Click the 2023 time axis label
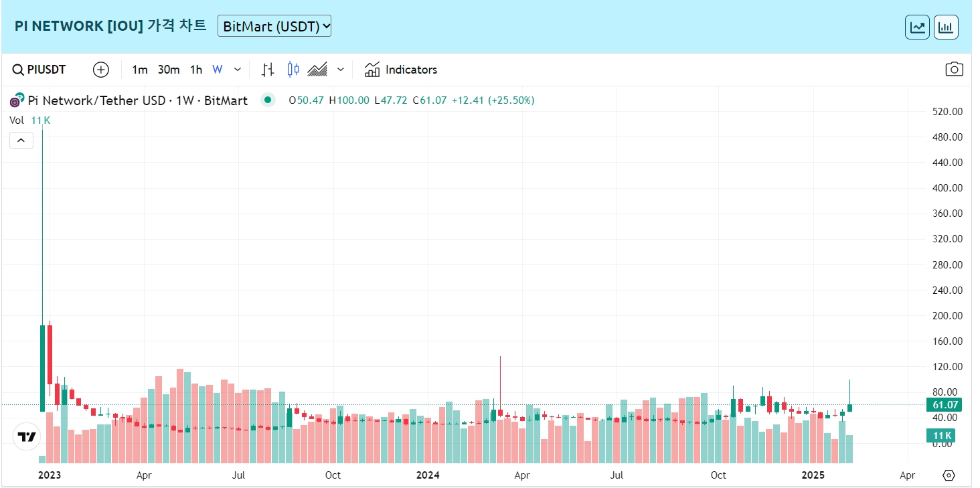Image resolution: width=980 pixels, height=488 pixels. pyautogui.click(x=50, y=475)
